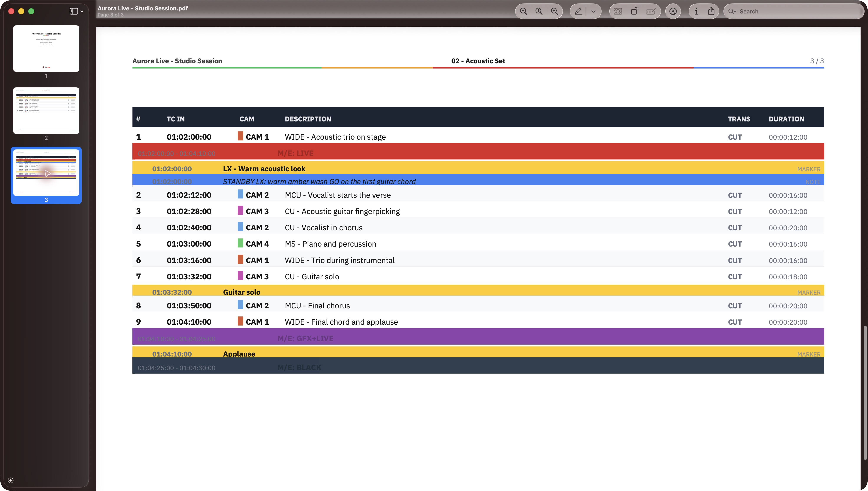Select the highlight pen tool
Screen dimensions: 868x491
(578, 11)
